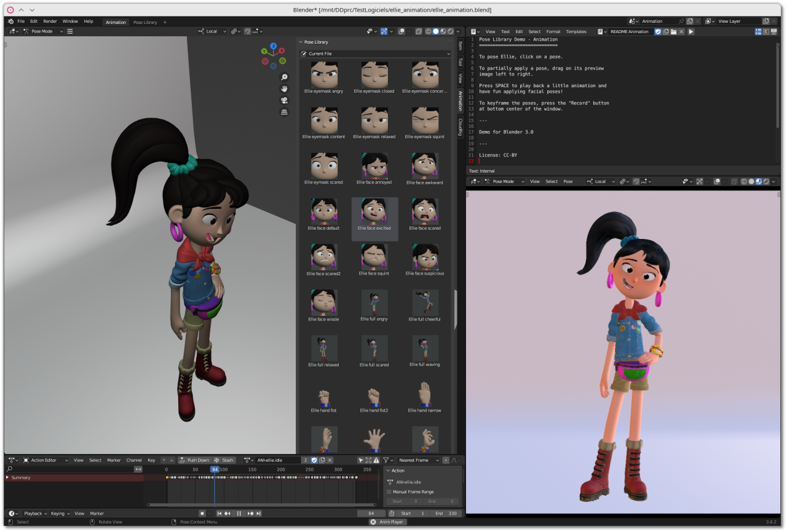
Task: Open the CloudRig sidebar tab
Action: 460,127
